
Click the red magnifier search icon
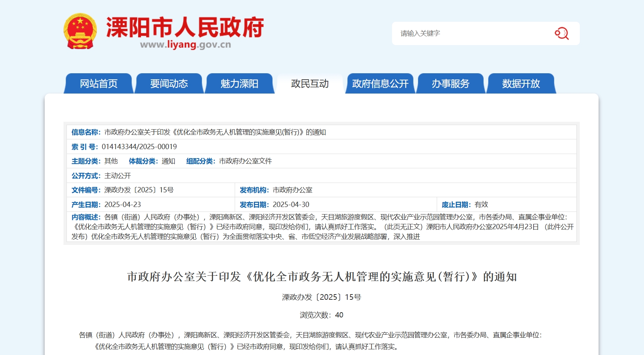coord(561,33)
